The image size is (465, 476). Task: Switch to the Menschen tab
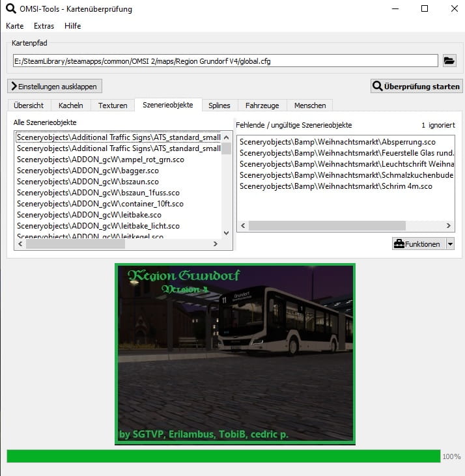click(310, 105)
